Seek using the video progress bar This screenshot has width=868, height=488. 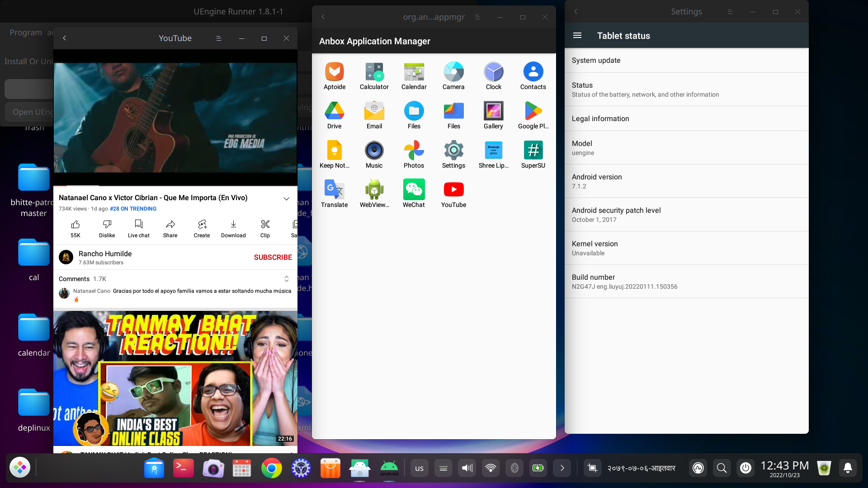coord(175,185)
